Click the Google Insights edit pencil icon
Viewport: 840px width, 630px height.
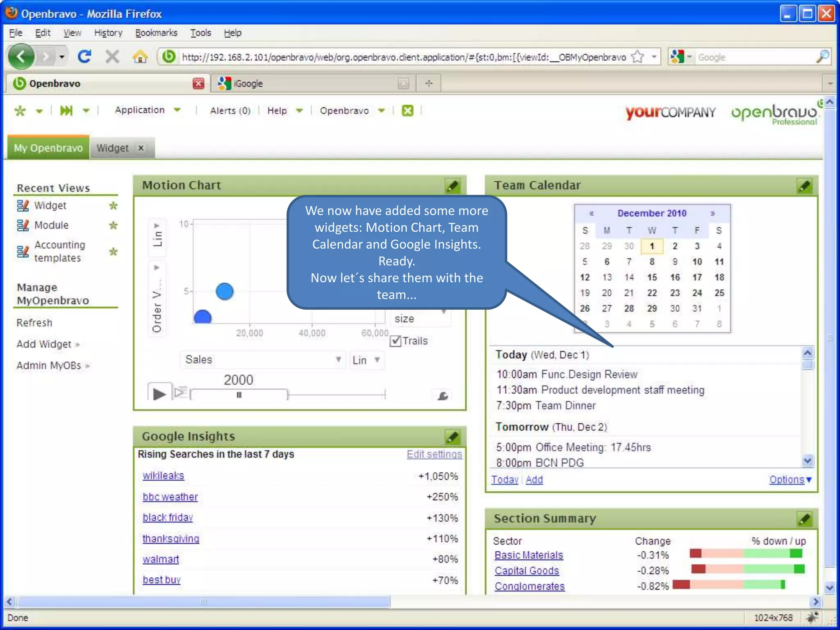[x=452, y=437]
